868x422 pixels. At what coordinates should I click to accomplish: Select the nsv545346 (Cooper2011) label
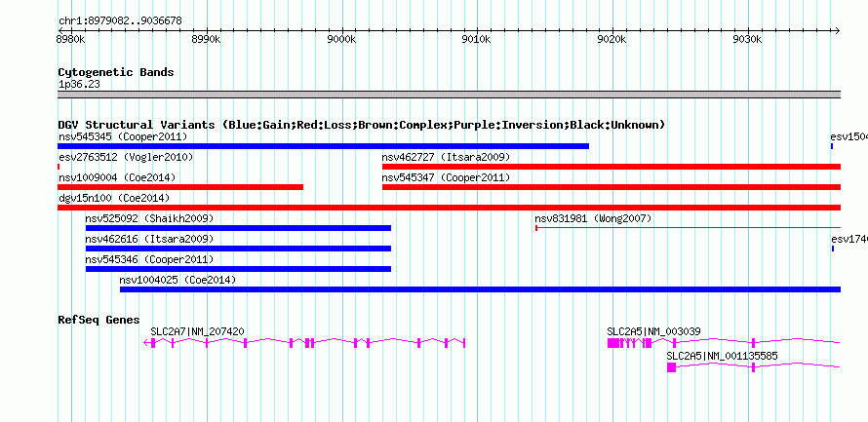coord(149,259)
